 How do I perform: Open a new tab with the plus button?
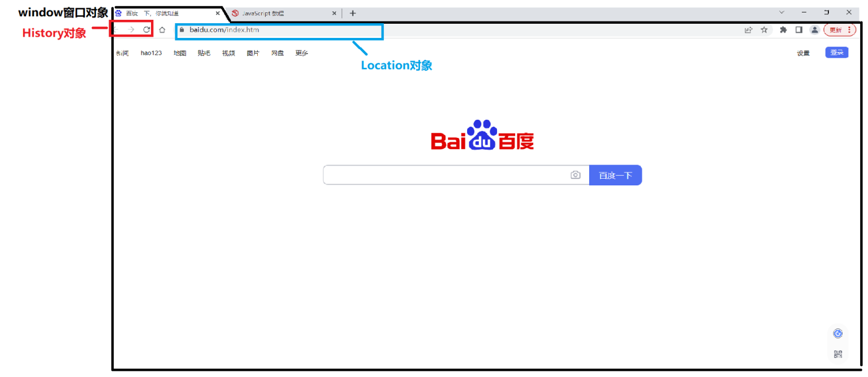352,12
